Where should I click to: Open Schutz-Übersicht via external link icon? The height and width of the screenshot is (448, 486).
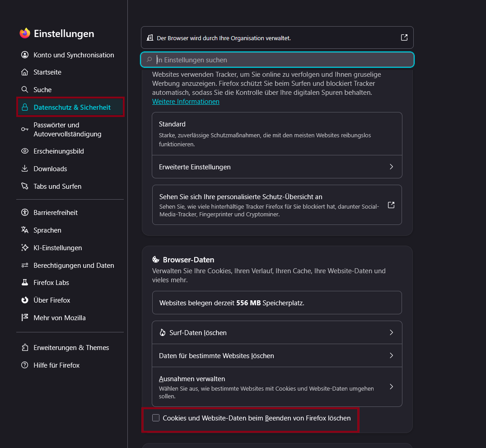tap(391, 205)
